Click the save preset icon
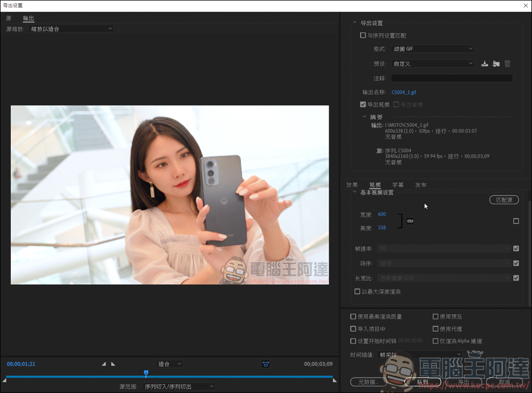The height and width of the screenshot is (393, 532). point(485,63)
